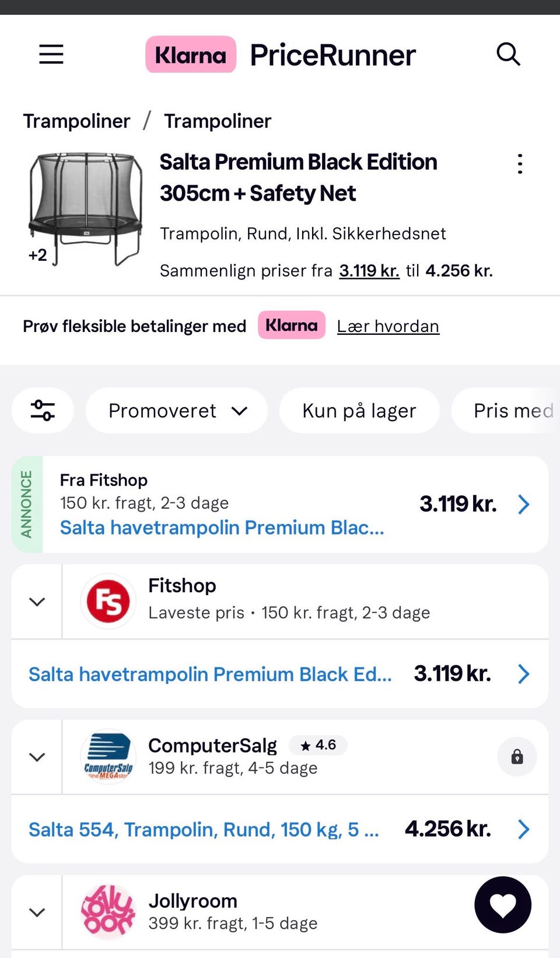Toggle the Kun på lager filter
The height and width of the screenshot is (958, 560).
(x=359, y=411)
